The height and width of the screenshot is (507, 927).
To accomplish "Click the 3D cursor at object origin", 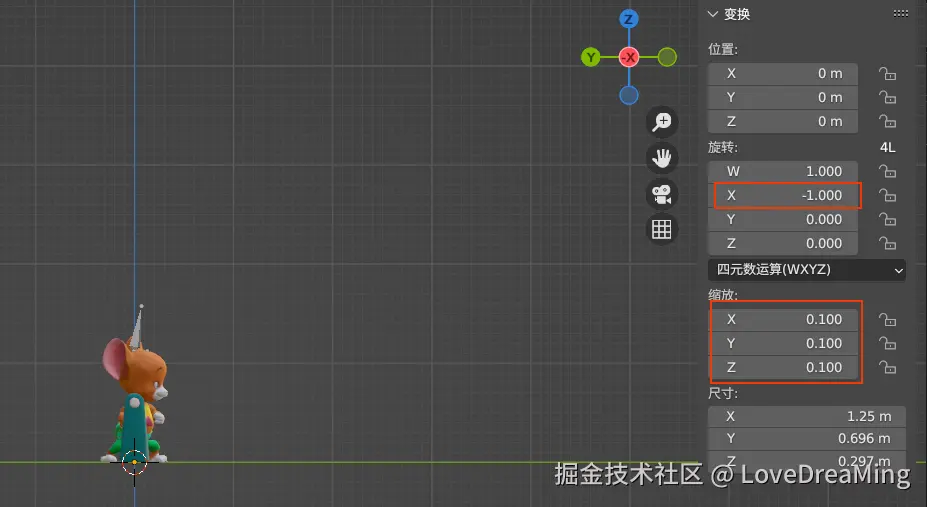I will (x=134, y=462).
